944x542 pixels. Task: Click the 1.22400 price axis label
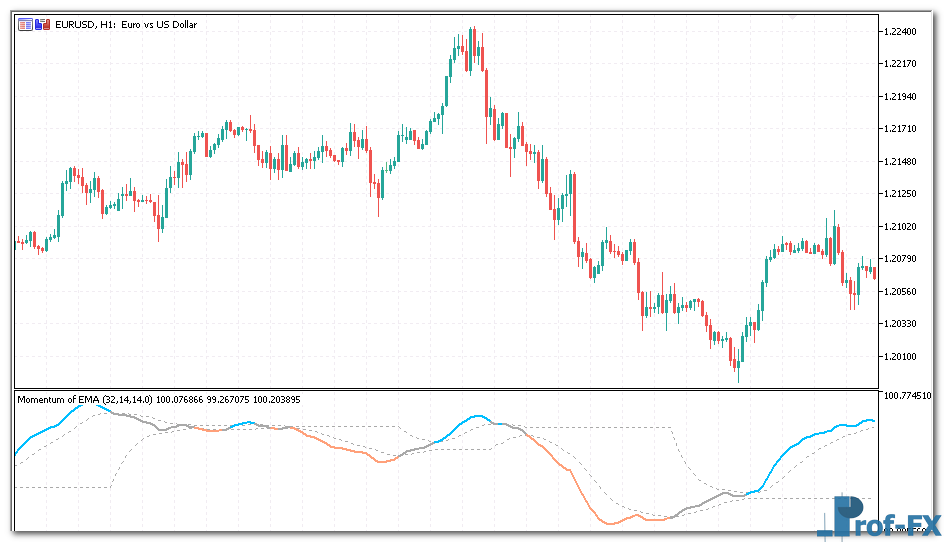[904, 32]
